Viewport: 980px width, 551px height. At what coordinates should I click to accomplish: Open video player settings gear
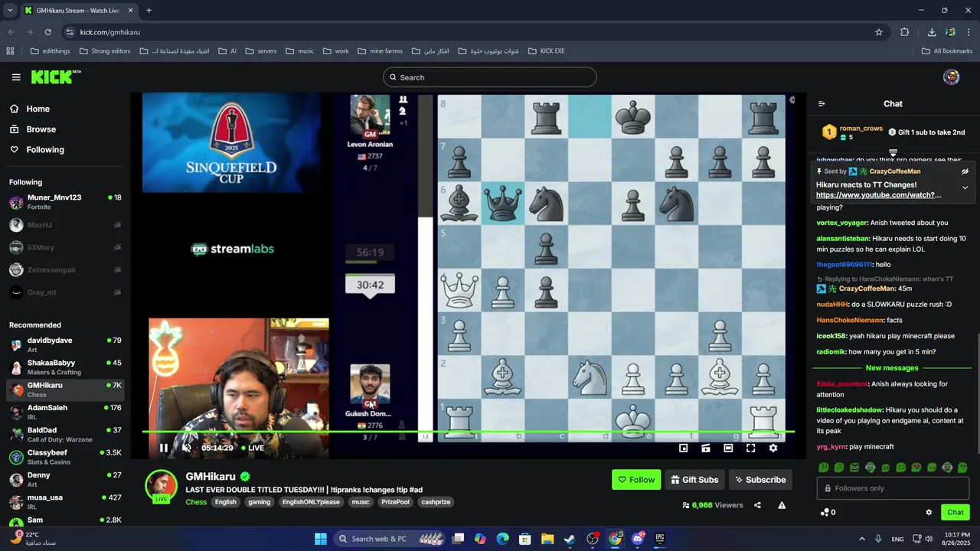click(773, 448)
